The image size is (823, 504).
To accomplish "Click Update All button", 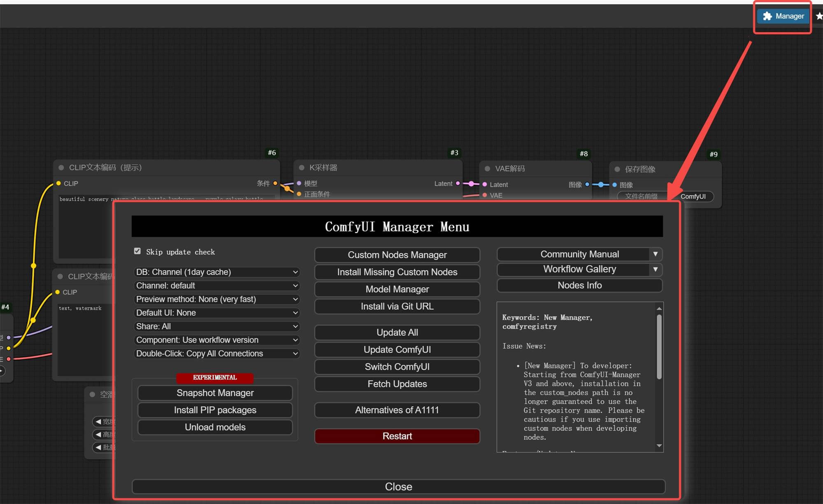I will point(397,333).
